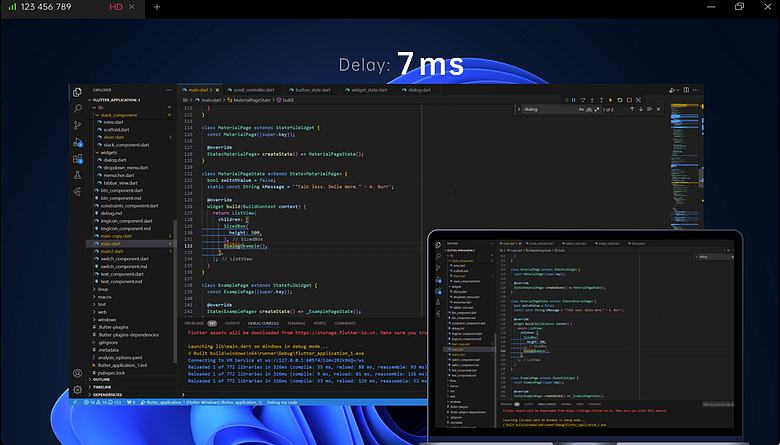Image resolution: width=780 pixels, height=445 pixels.
Task: Open the Flutter sidebar icon
Action: click(x=78, y=191)
